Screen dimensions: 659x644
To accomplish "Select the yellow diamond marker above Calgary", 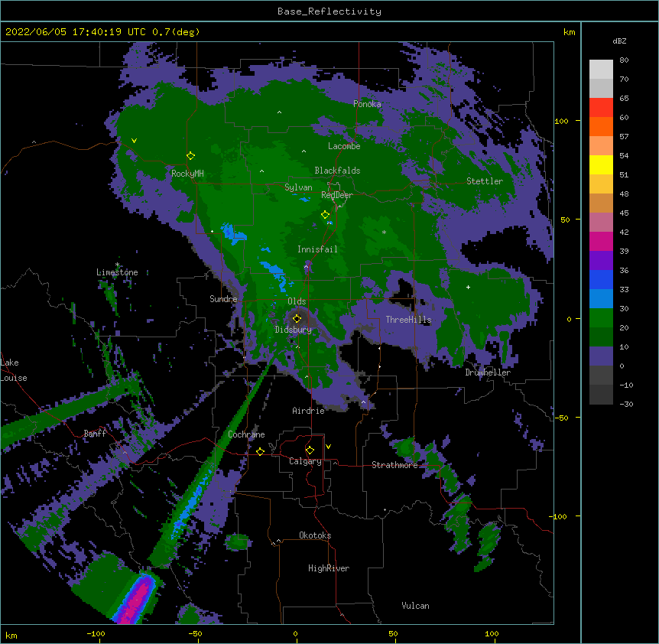I will (310, 450).
